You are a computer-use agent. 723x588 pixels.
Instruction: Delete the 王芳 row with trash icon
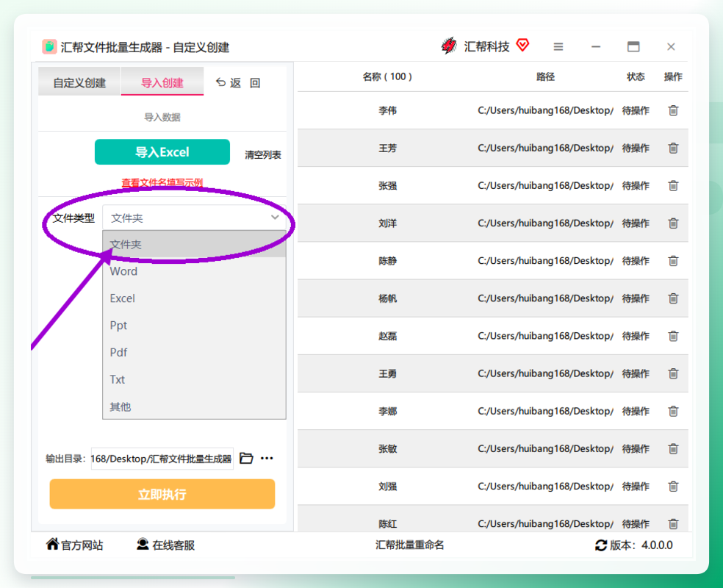673,148
